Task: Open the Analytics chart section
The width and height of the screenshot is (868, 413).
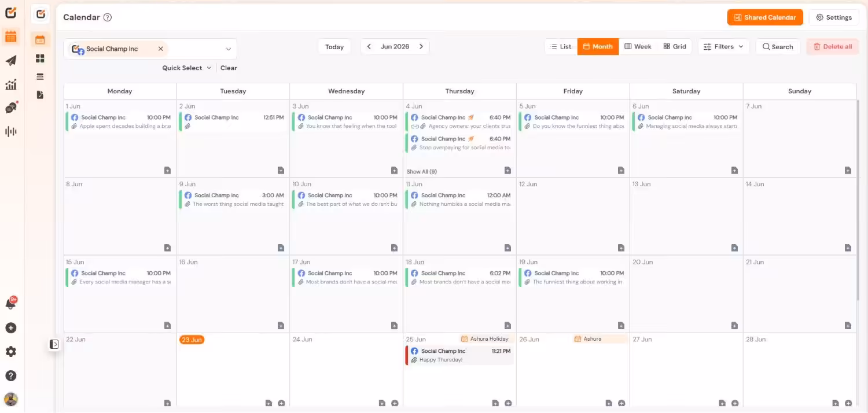Action: pyautogui.click(x=10, y=84)
